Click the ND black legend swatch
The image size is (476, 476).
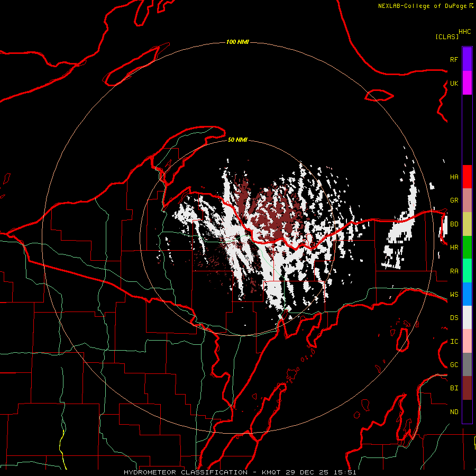pos(467,411)
